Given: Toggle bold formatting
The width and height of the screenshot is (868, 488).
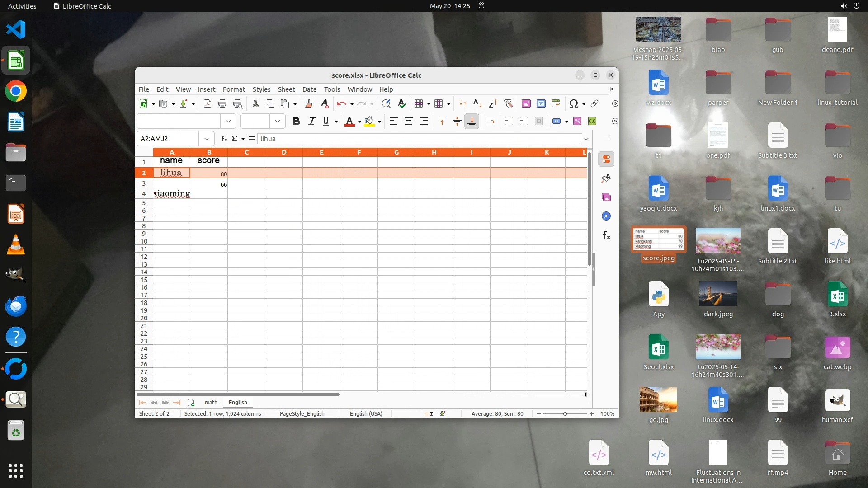Looking at the screenshot, I should [x=297, y=121].
